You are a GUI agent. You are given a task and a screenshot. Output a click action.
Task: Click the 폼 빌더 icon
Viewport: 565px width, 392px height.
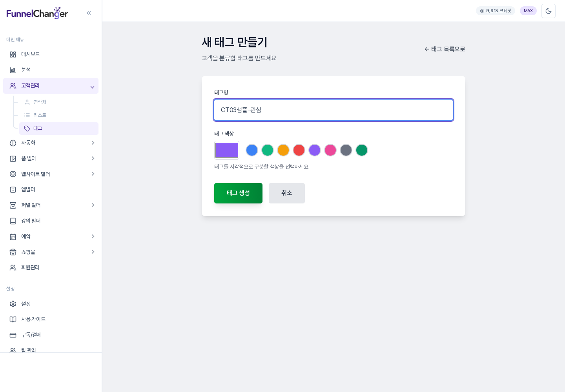[x=13, y=159]
